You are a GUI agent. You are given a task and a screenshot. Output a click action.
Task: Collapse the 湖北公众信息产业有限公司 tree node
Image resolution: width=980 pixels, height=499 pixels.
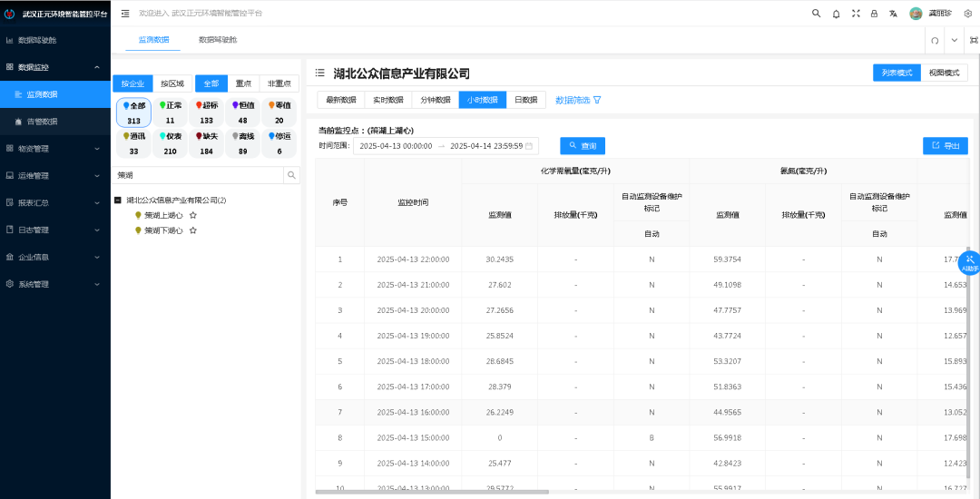(118, 201)
